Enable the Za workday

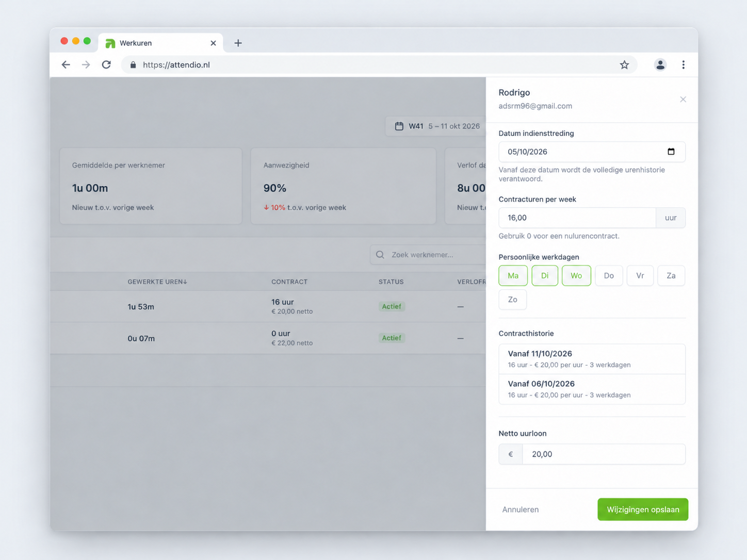(x=671, y=276)
